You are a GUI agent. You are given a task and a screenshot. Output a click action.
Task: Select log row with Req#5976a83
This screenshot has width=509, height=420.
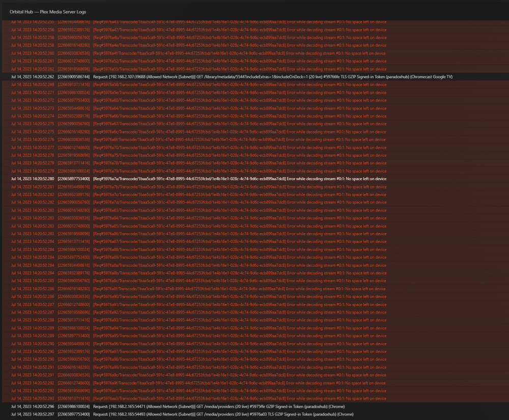click(254, 210)
